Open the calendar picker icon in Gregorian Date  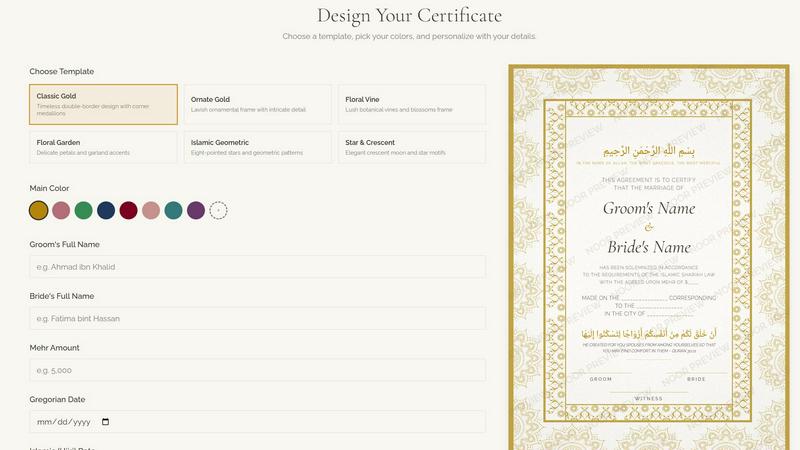coord(106,422)
